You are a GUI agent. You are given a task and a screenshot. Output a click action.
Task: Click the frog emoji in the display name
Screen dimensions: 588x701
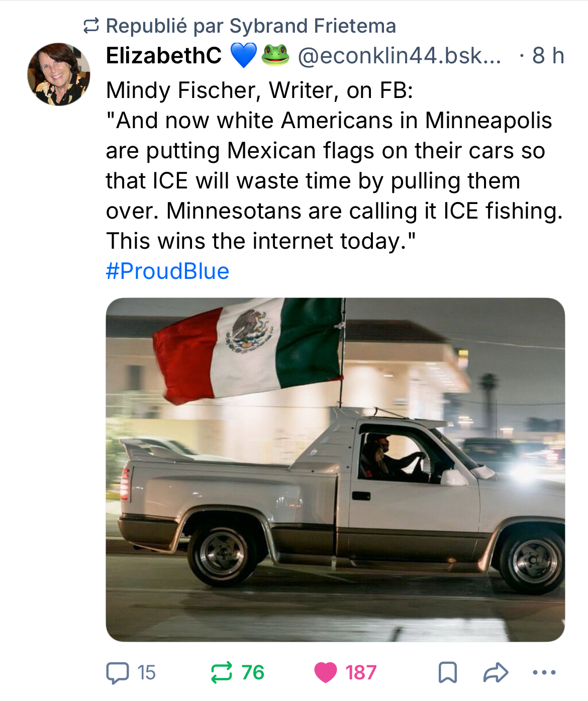[275, 55]
